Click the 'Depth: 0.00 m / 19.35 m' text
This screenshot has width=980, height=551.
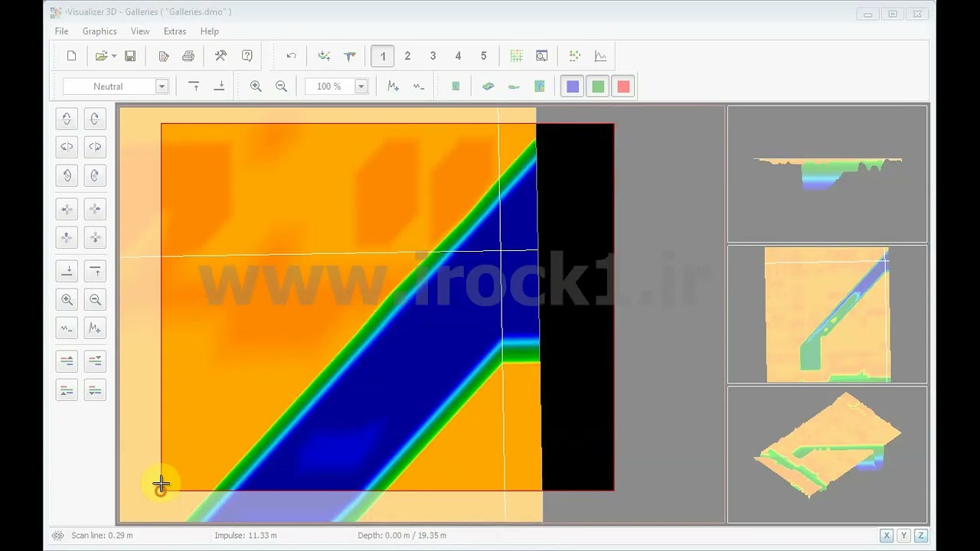click(x=402, y=536)
